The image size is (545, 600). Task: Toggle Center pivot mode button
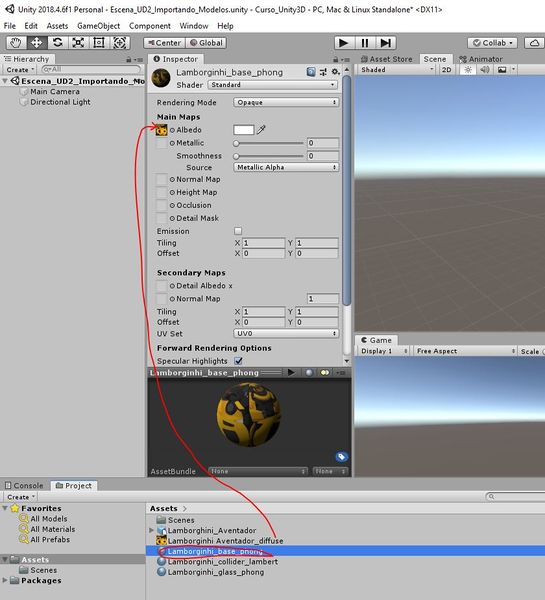point(165,43)
